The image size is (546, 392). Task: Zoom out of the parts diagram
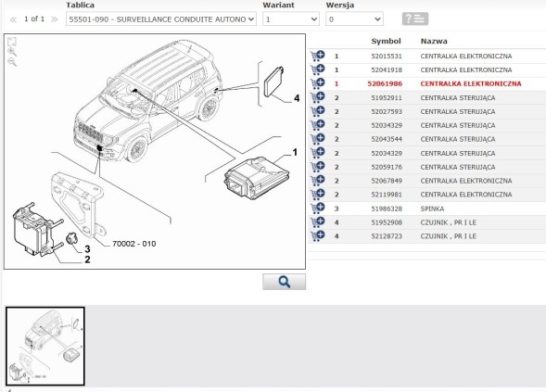[12, 62]
